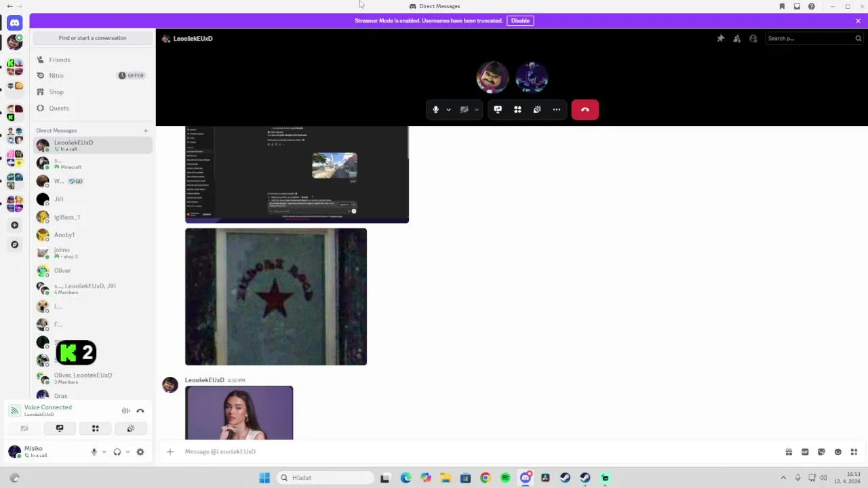Viewport: 868px width, 488px height.
Task: Open the Shop page
Action: coord(92,92)
